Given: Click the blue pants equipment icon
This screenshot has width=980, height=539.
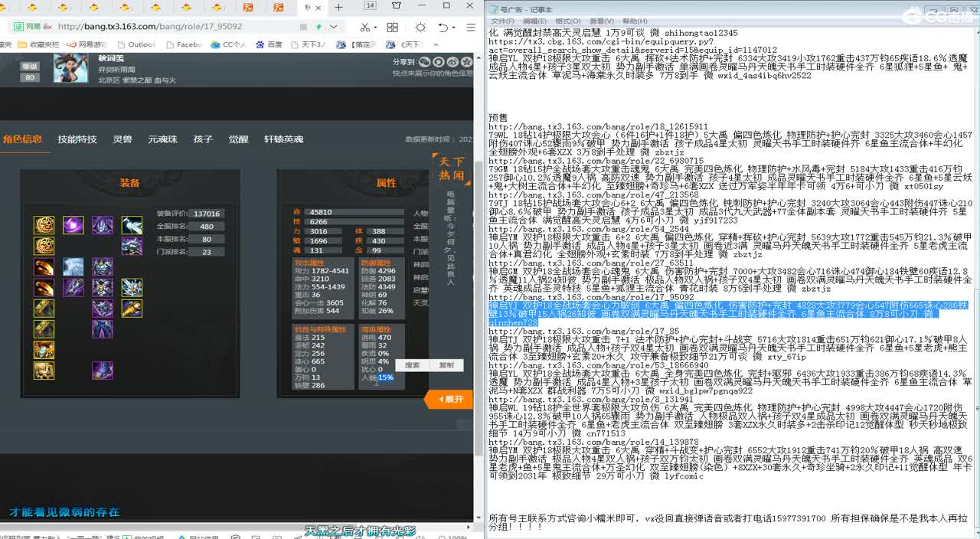Looking at the screenshot, I should click(x=103, y=329).
